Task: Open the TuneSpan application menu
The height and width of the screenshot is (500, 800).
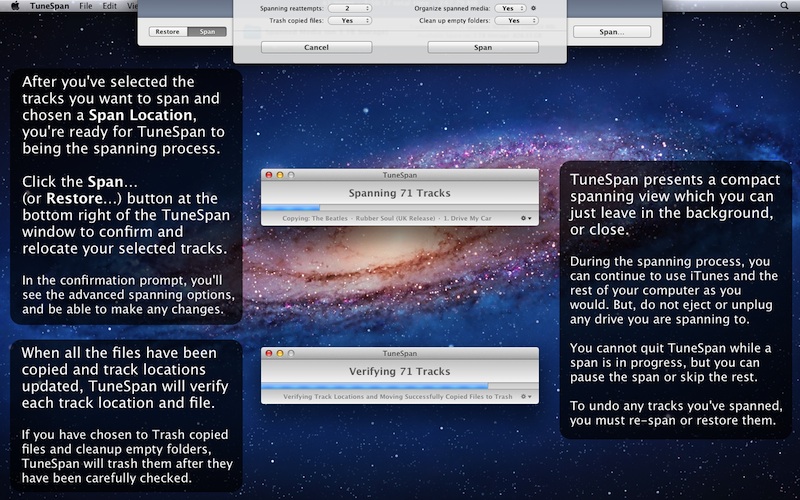Action: tap(51, 5)
